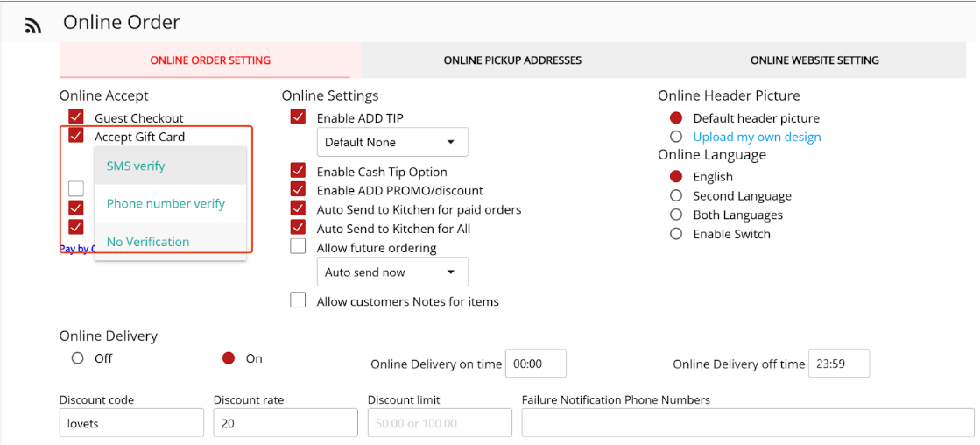Enable the Allow future ordering checkbox
The height and width of the screenshot is (445, 980).
(298, 247)
